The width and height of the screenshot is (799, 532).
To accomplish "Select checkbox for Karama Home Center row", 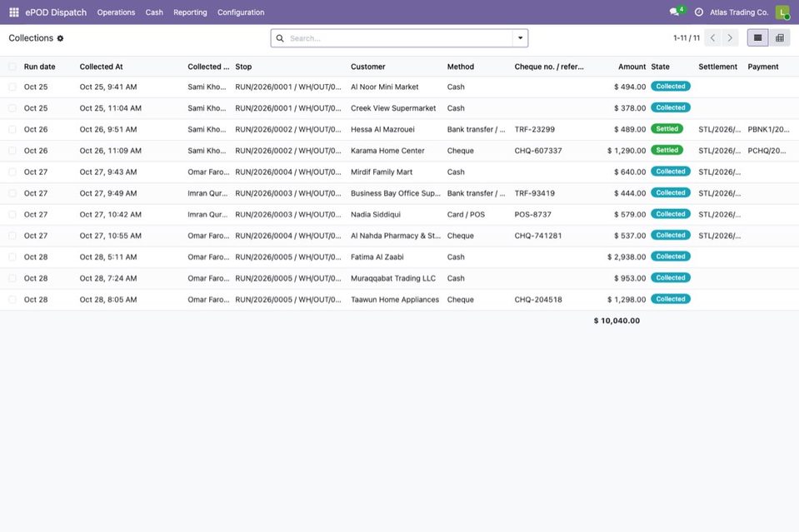I will pyautogui.click(x=12, y=151).
